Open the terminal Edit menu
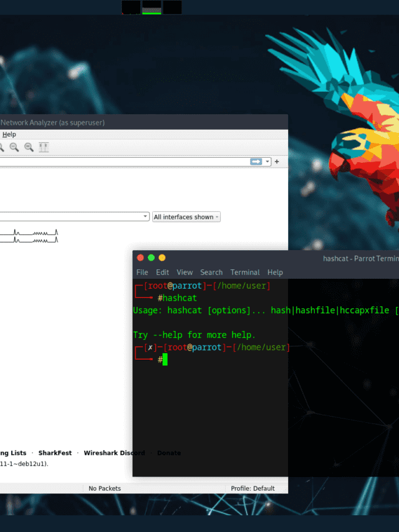The width and height of the screenshot is (399, 532). click(163, 273)
